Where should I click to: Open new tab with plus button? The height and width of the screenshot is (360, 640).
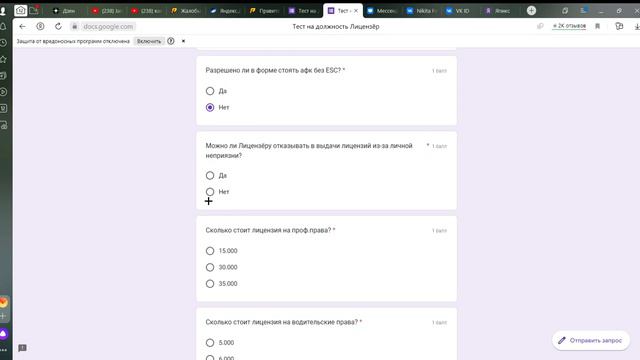(531, 11)
